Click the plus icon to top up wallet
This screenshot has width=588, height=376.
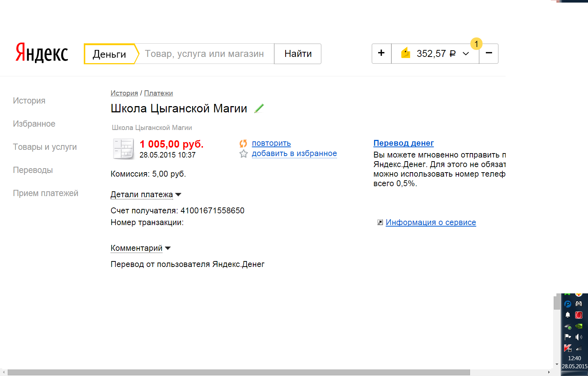click(x=381, y=53)
